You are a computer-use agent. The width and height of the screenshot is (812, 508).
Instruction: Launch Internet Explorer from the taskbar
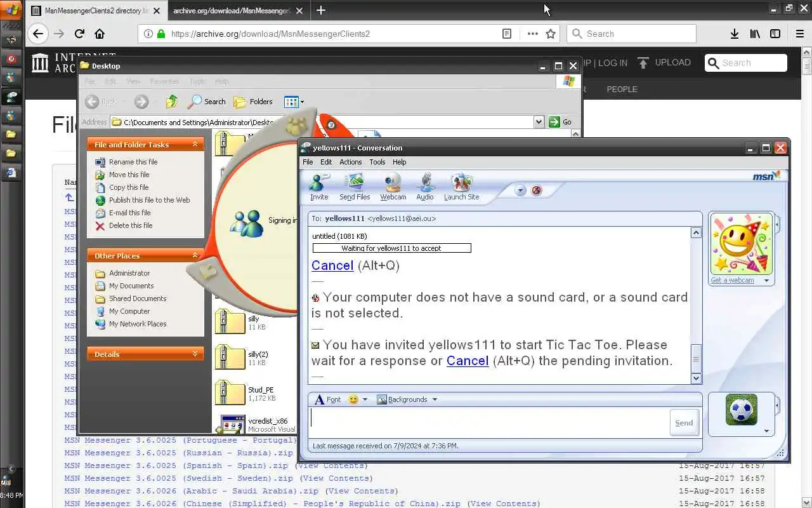[x=11, y=172]
